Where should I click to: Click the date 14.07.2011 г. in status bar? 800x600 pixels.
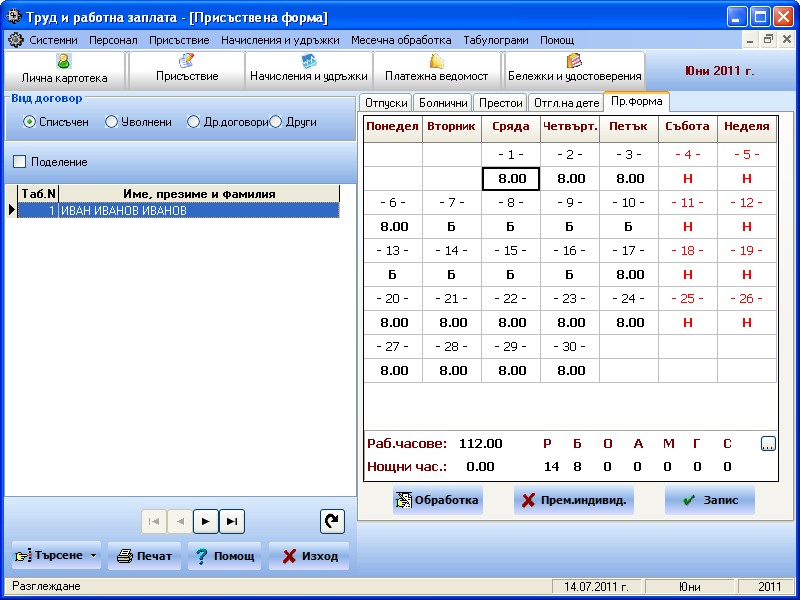coord(597,587)
